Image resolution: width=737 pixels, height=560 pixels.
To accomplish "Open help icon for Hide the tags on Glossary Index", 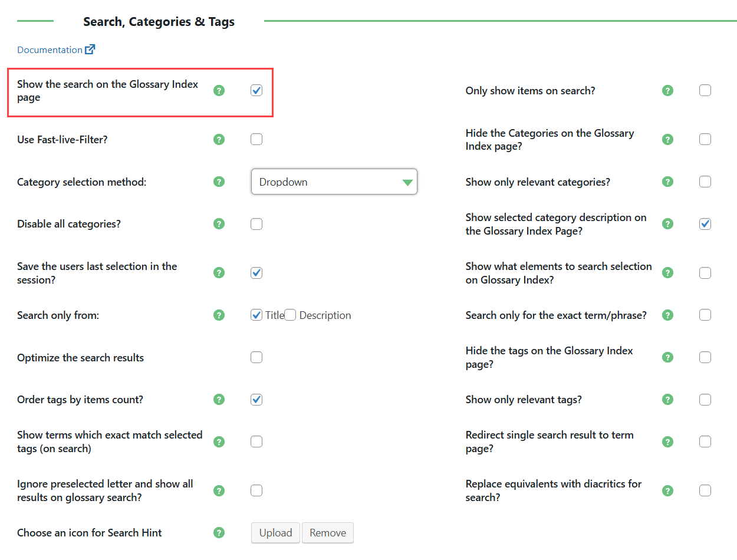I will pyautogui.click(x=667, y=357).
